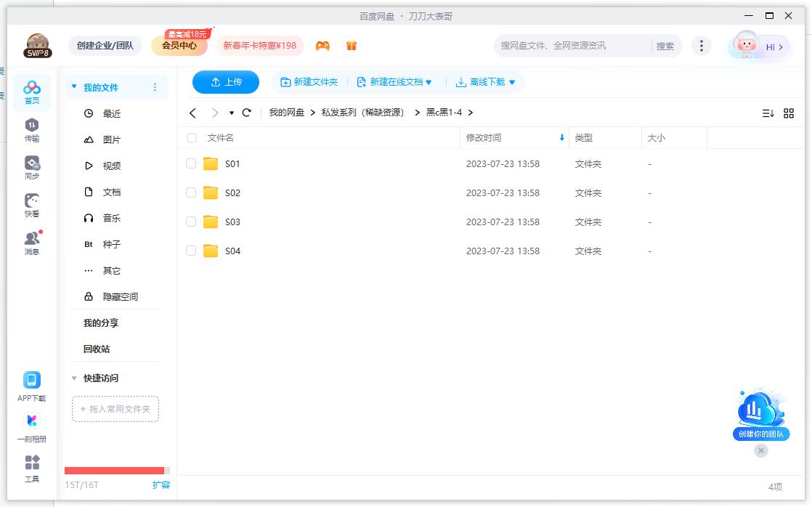
Task: Select all files using the header checkbox
Action: pyautogui.click(x=191, y=137)
